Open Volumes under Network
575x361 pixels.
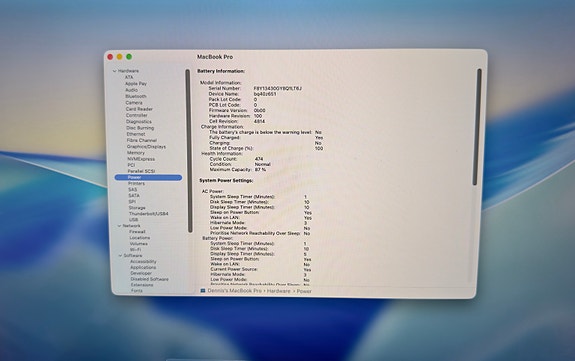(x=139, y=244)
